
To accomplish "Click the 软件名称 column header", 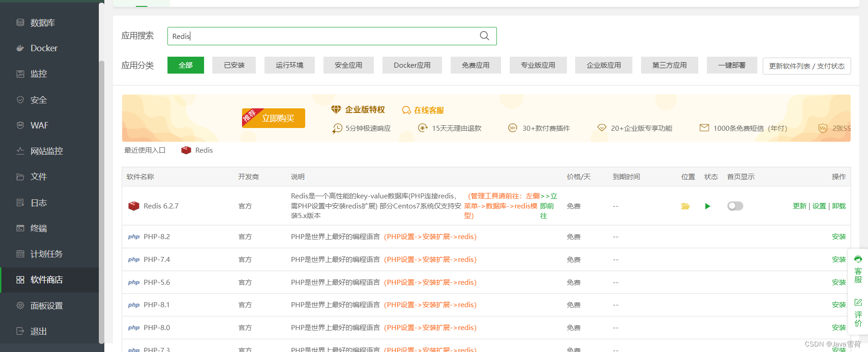I will (140, 177).
